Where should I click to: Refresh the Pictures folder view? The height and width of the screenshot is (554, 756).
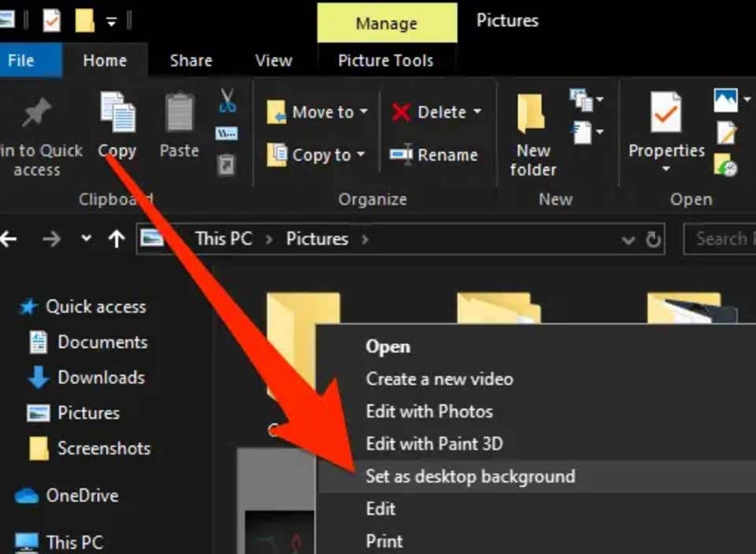tap(654, 239)
